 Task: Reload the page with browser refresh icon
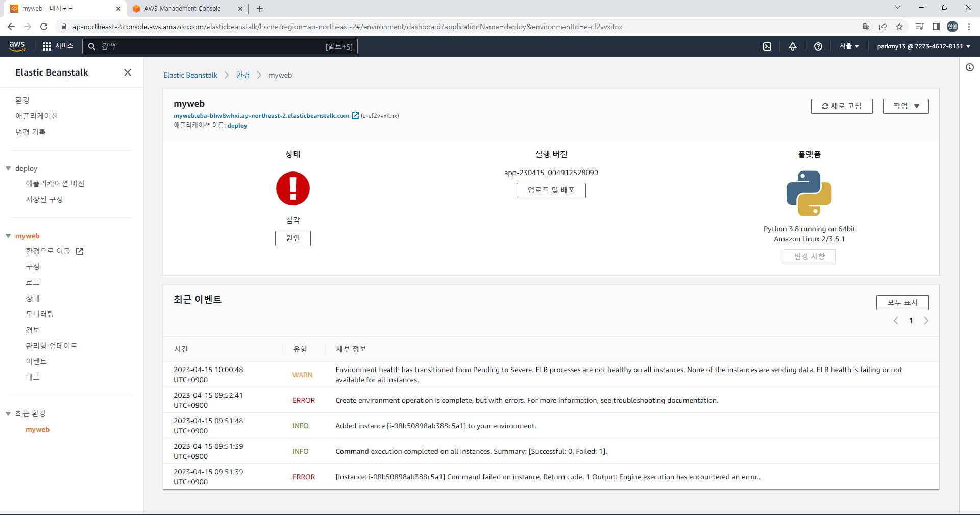click(x=44, y=27)
